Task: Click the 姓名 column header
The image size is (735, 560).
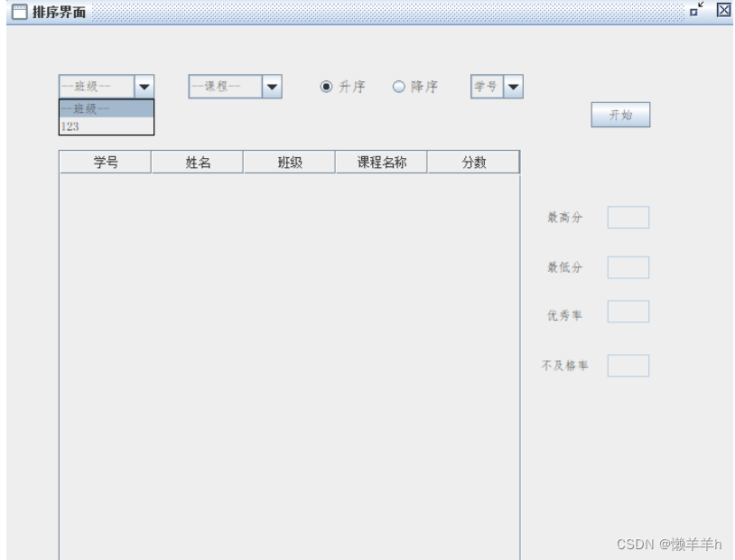Action: click(x=198, y=163)
